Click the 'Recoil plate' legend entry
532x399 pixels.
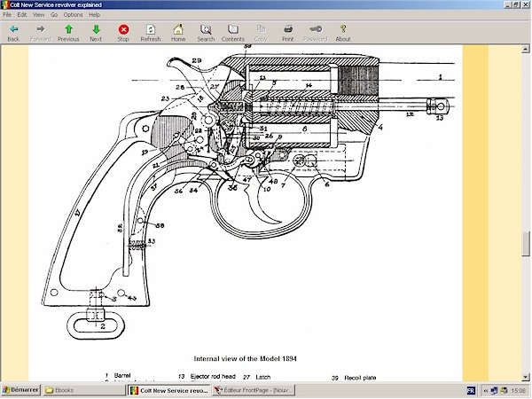tap(360, 378)
